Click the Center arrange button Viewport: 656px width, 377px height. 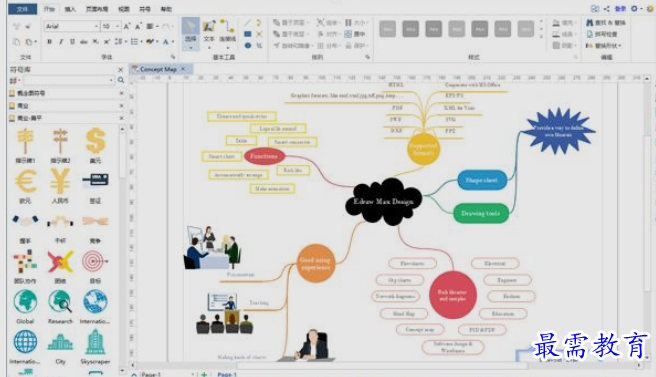(355, 34)
